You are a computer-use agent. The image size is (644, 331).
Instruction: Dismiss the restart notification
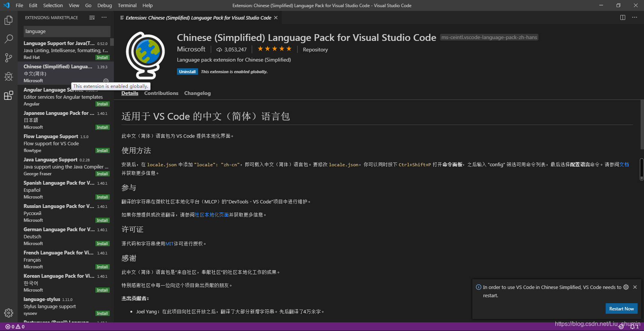(x=635, y=287)
